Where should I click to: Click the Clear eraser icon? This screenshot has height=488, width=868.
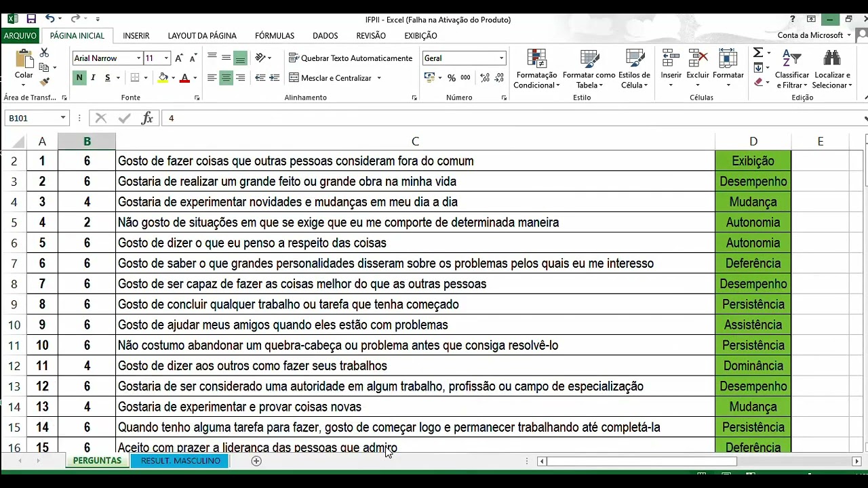[x=758, y=82]
